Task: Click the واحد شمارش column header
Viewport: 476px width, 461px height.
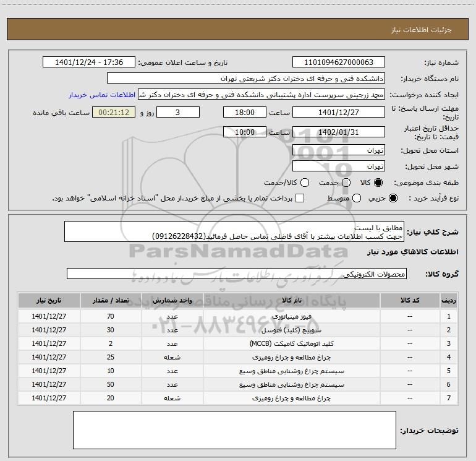Action: (x=172, y=300)
